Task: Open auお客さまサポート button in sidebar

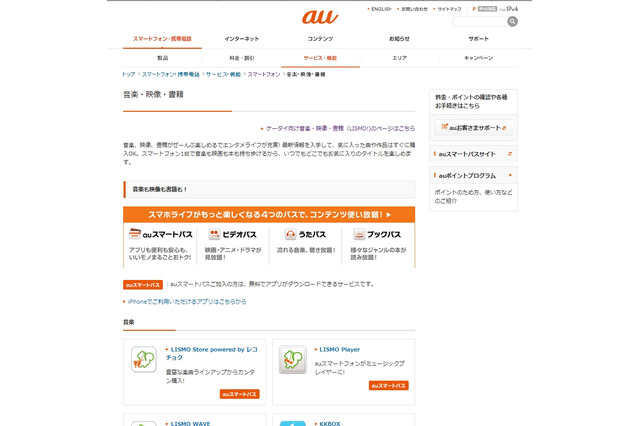Action: [x=473, y=128]
